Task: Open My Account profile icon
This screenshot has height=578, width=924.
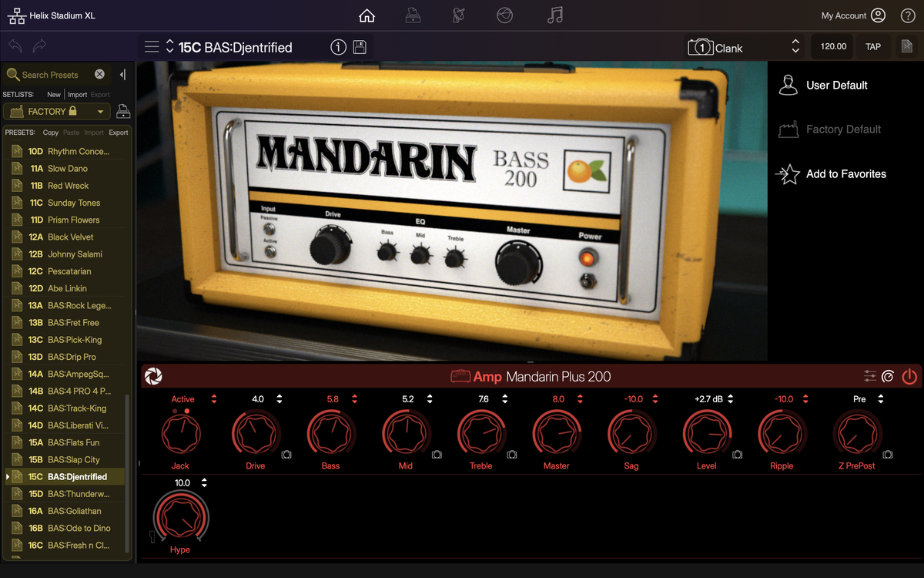Action: (878, 15)
